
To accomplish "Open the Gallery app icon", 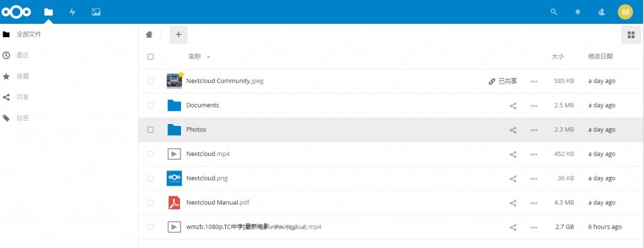I will tap(96, 12).
